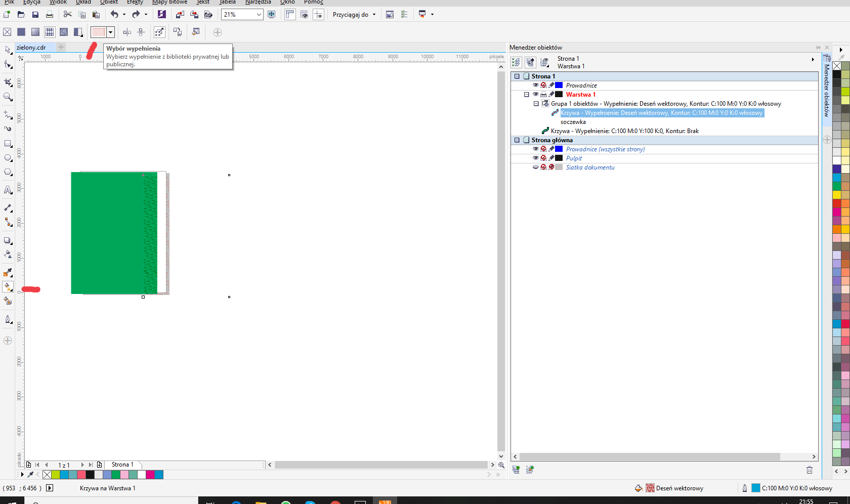Click the Save icon in toolbar
The image size is (850, 504).
(35, 15)
